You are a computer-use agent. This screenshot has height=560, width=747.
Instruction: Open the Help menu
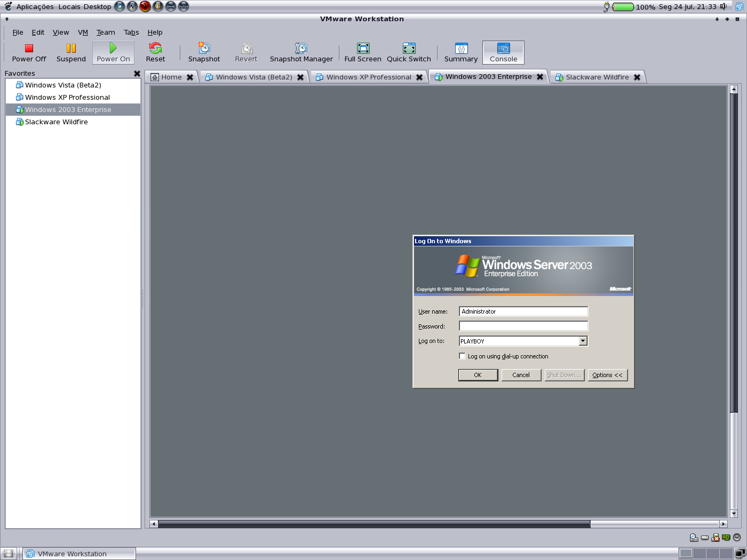155,33
